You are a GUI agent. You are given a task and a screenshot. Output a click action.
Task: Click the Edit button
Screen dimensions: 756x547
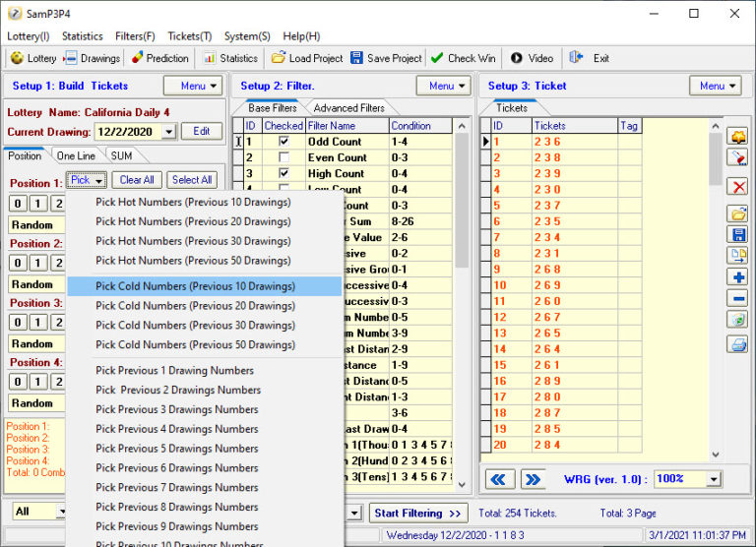[202, 131]
